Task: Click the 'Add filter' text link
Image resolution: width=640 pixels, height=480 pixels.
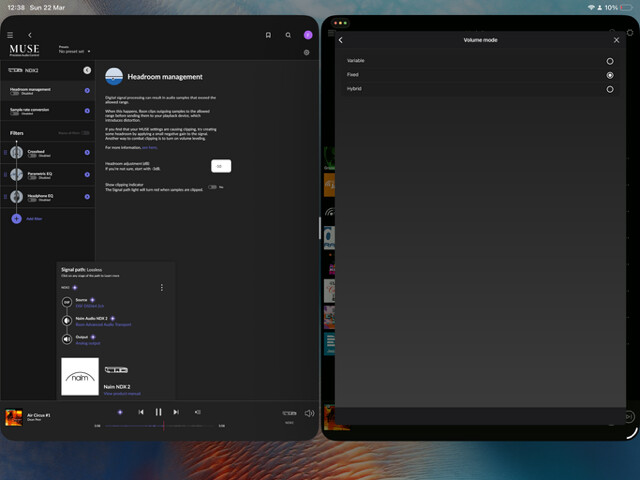Action: pos(34,219)
